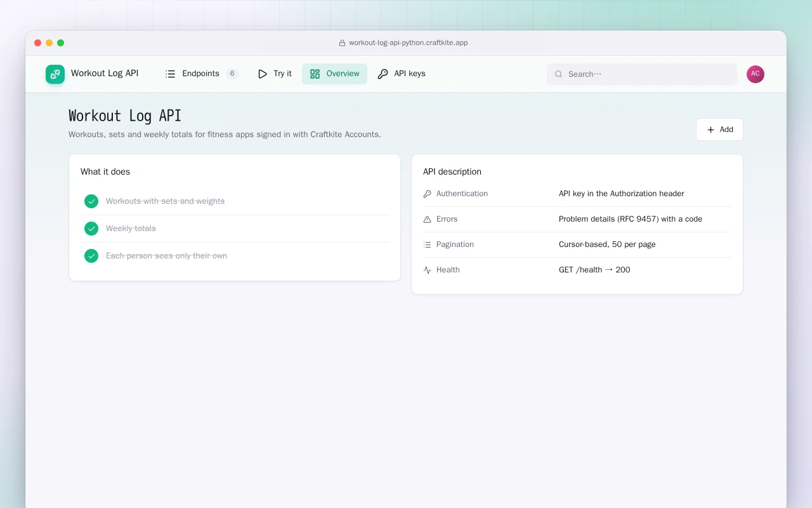The image size is (812, 508).
Task: Click the Workout Log API brand name
Action: tap(105, 73)
